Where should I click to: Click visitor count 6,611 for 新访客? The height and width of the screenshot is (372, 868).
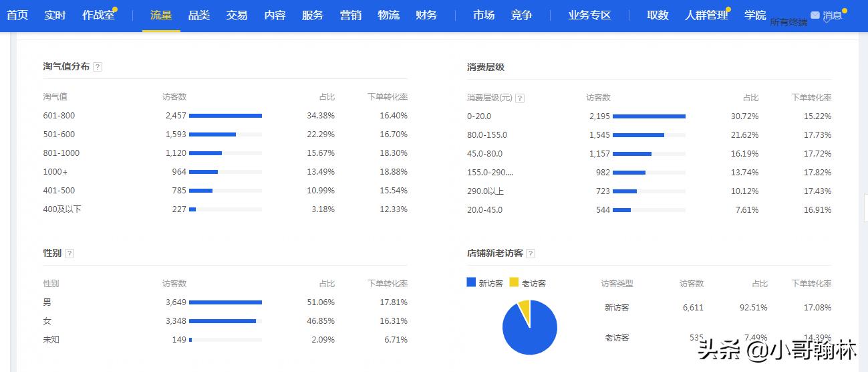pyautogui.click(x=693, y=308)
